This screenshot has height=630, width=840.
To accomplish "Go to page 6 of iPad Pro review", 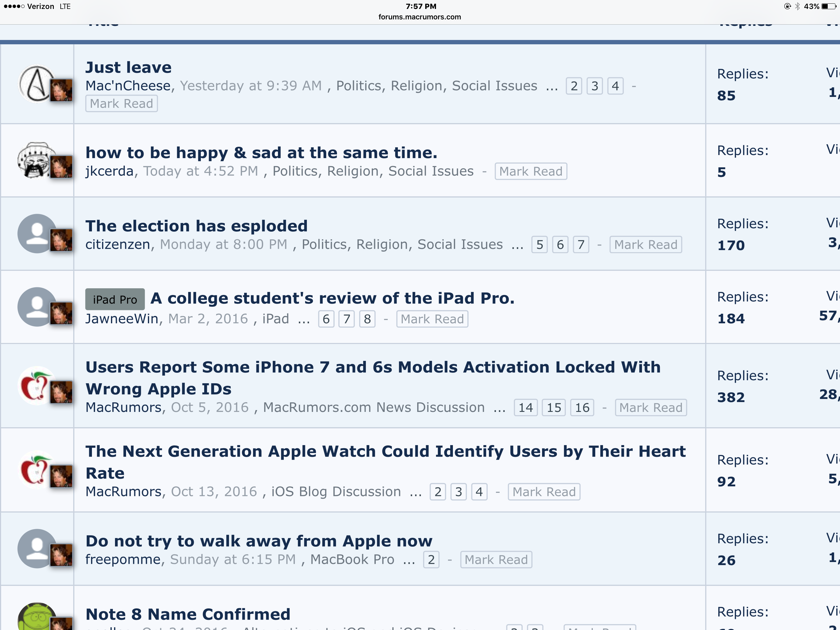I will pyautogui.click(x=326, y=319).
